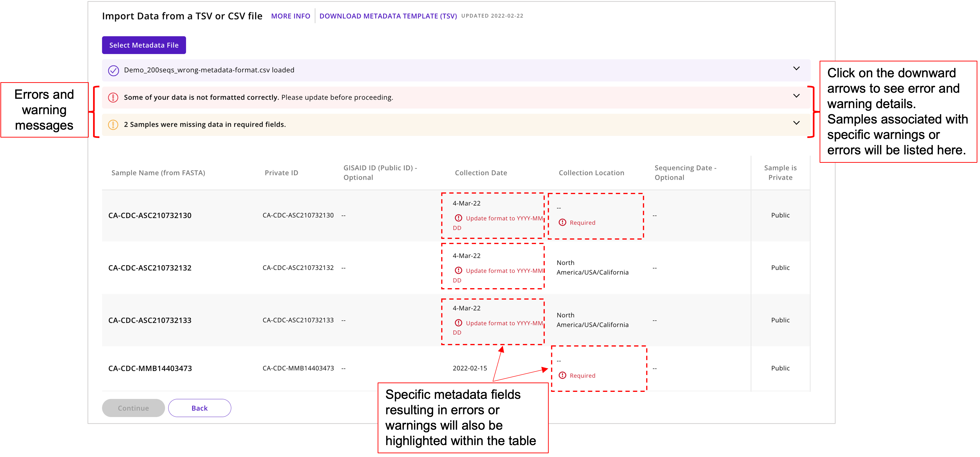Viewport: 980px width, 457px height.
Task: Click Public status in CA-CDC-ASC210732132 row
Action: pyautogui.click(x=780, y=268)
